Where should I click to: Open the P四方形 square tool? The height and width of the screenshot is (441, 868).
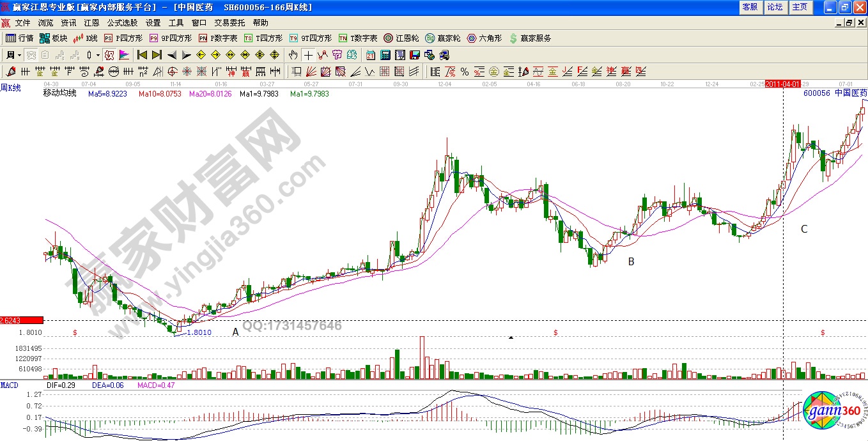(x=123, y=38)
